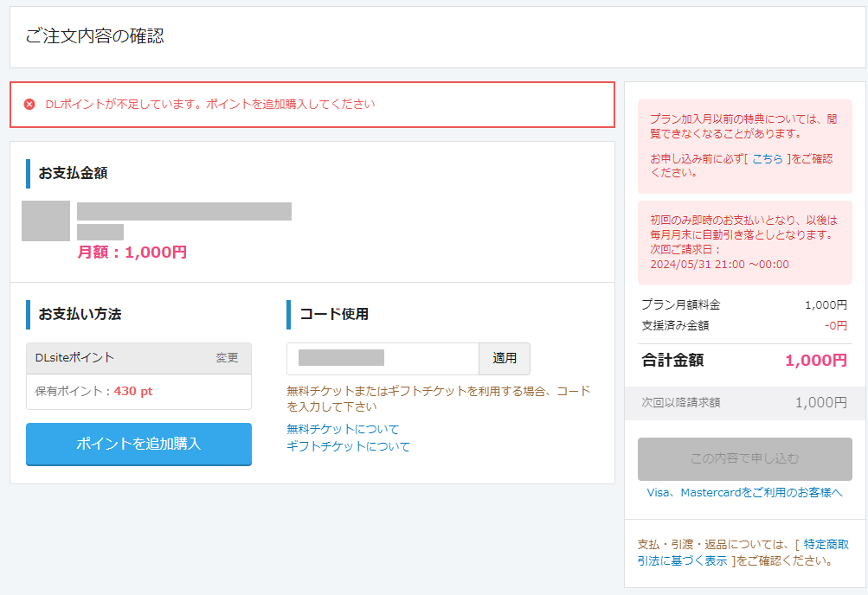The image size is (868, 595).
Task: Open the 無料チケットについて link
Action: (x=343, y=429)
